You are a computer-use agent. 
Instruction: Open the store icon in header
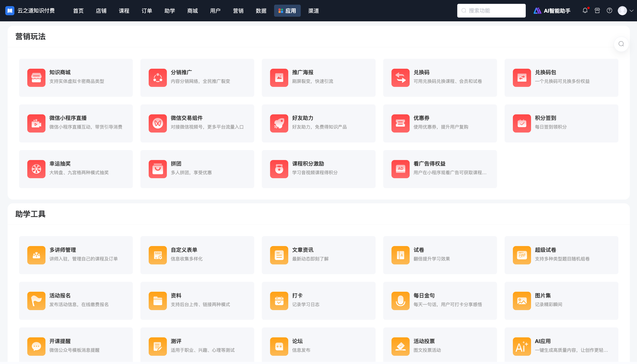(x=597, y=11)
